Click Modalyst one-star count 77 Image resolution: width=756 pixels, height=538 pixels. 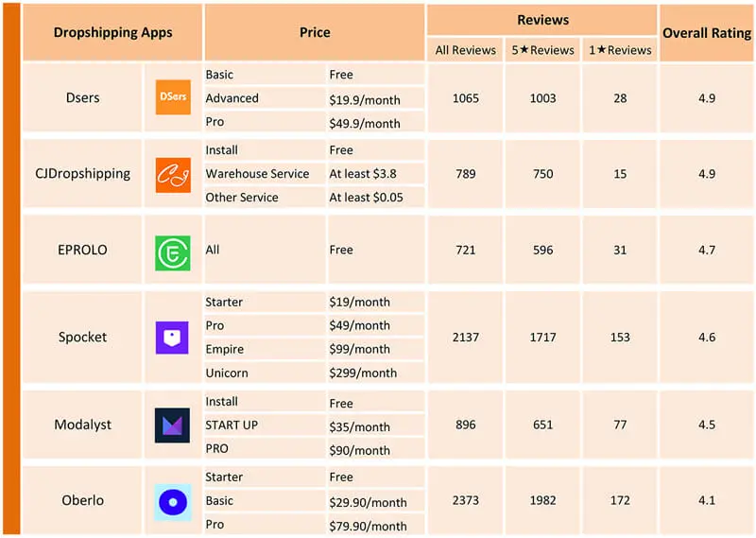[x=620, y=425]
